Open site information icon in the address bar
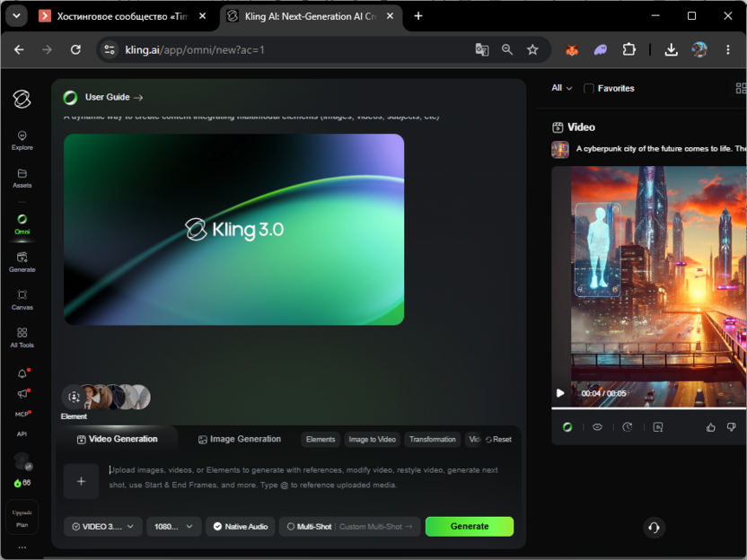The image size is (747, 560). 110,49
